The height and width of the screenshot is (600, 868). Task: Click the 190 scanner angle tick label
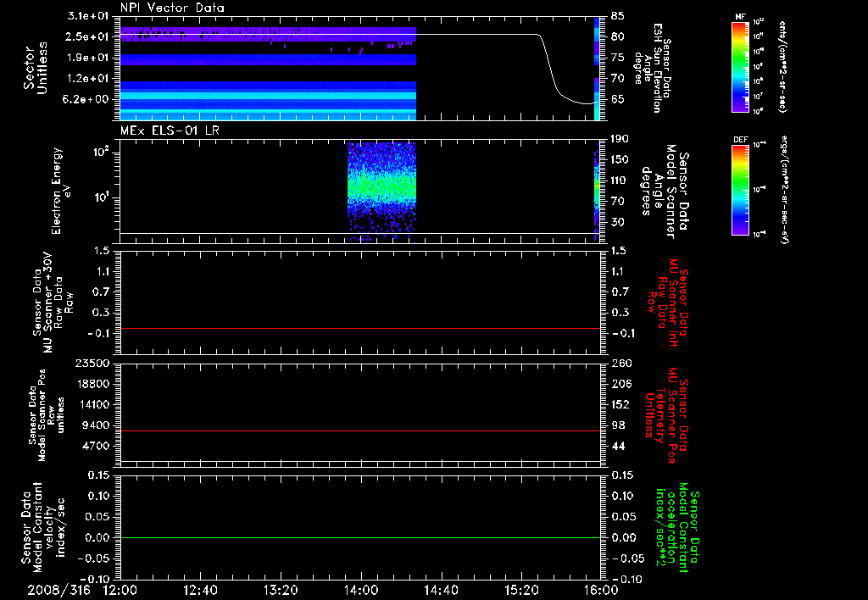(620, 138)
